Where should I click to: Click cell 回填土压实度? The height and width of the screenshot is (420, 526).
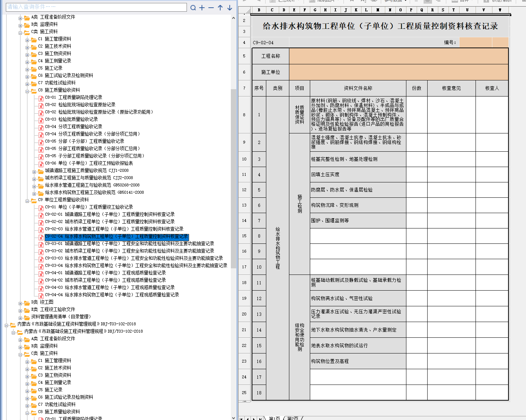pos(358,174)
